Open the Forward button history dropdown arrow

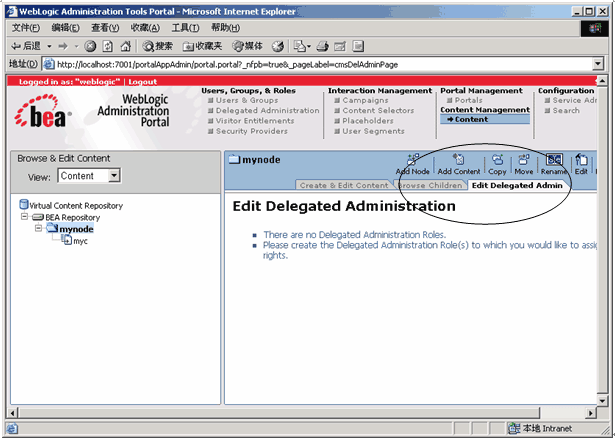pos(76,47)
